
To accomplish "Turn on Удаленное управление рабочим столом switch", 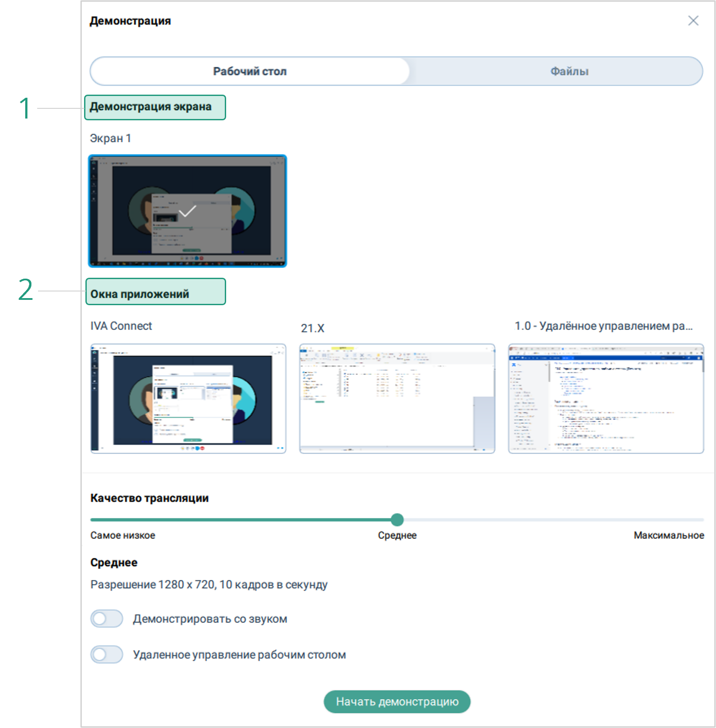I will pos(107,655).
